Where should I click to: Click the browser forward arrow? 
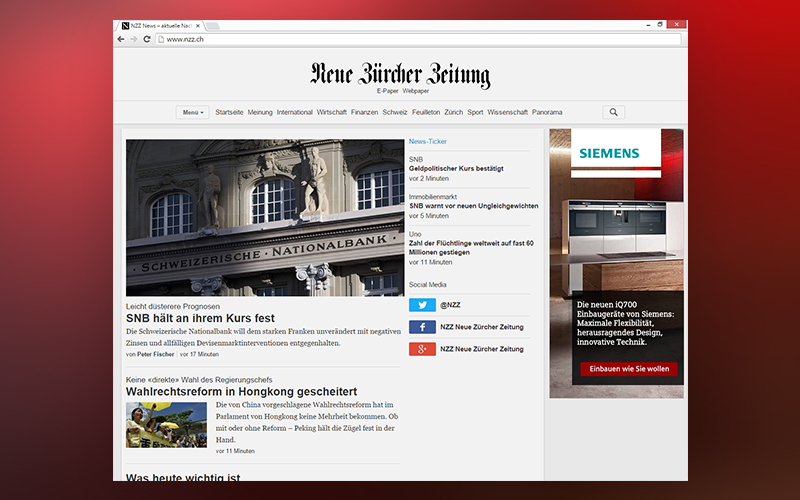tap(134, 39)
